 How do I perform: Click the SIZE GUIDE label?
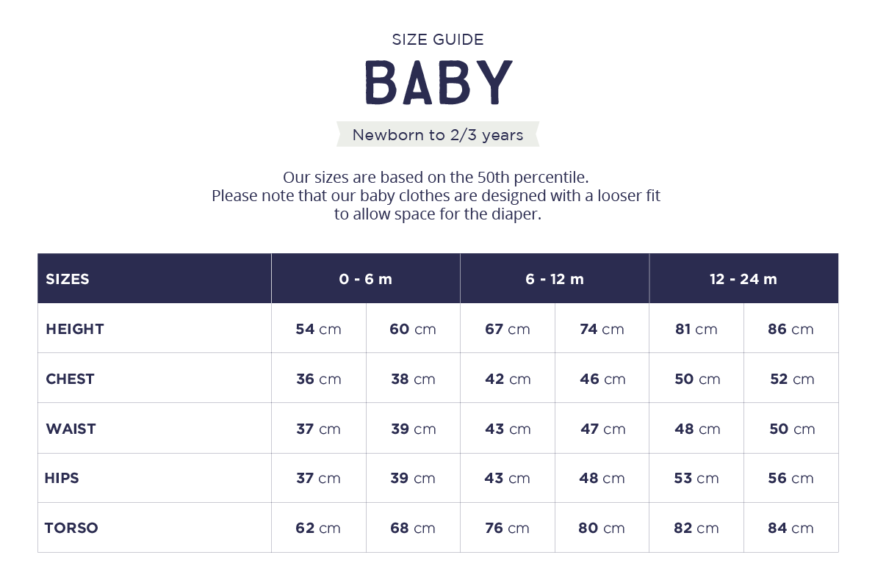(x=438, y=40)
